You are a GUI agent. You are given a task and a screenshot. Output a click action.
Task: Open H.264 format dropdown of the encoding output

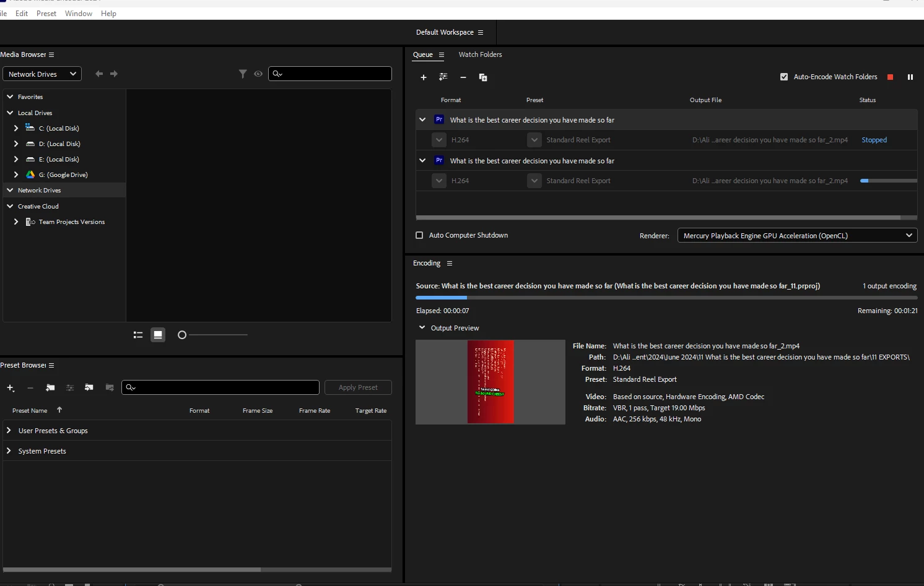click(439, 181)
